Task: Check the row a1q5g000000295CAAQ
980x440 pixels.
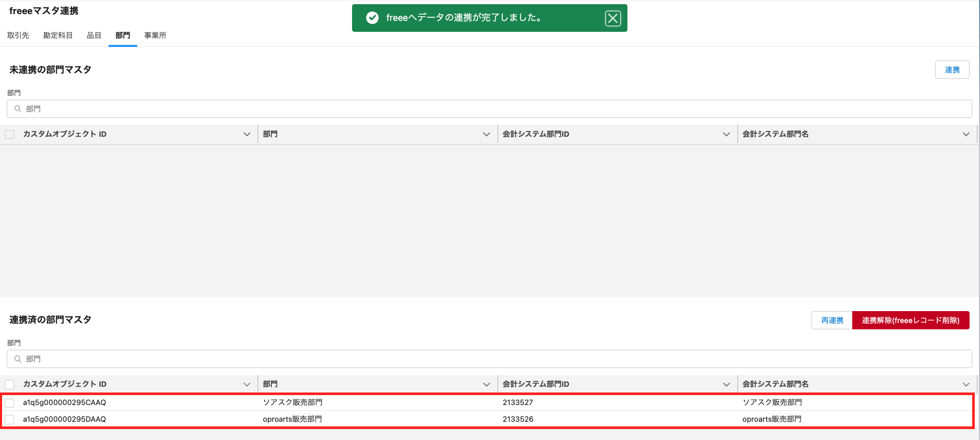Action: click(9, 403)
